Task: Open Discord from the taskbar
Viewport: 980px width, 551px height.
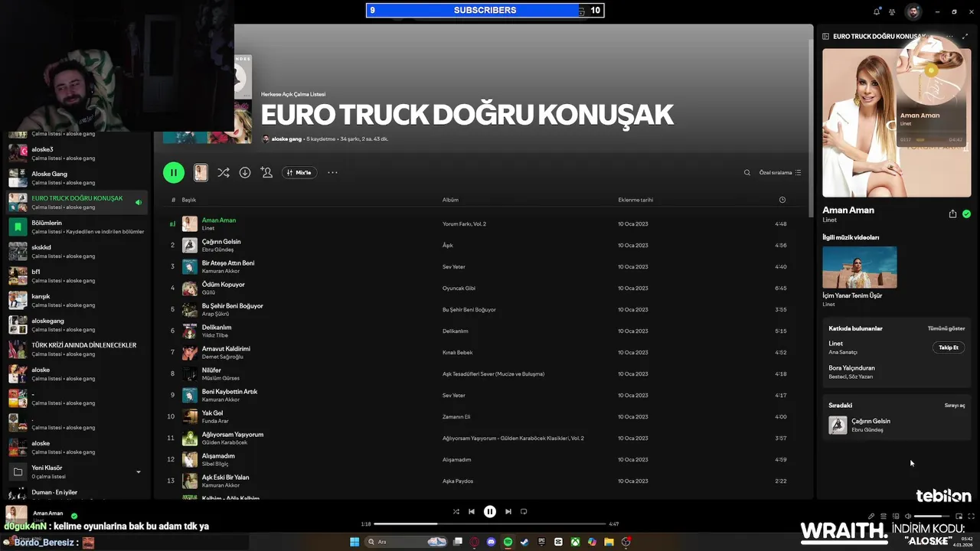Action: click(x=492, y=542)
